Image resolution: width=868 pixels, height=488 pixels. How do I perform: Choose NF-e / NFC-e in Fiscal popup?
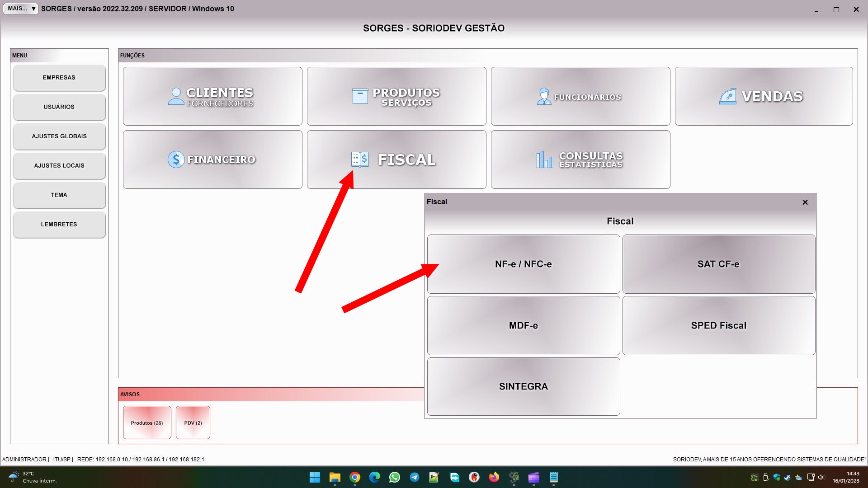[x=524, y=264]
